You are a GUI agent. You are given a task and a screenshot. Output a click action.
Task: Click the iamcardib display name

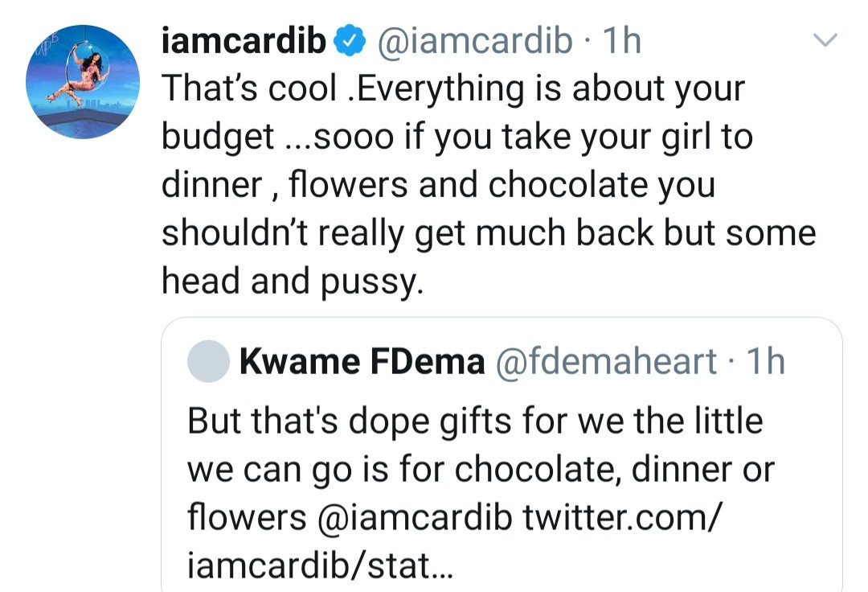(244, 41)
